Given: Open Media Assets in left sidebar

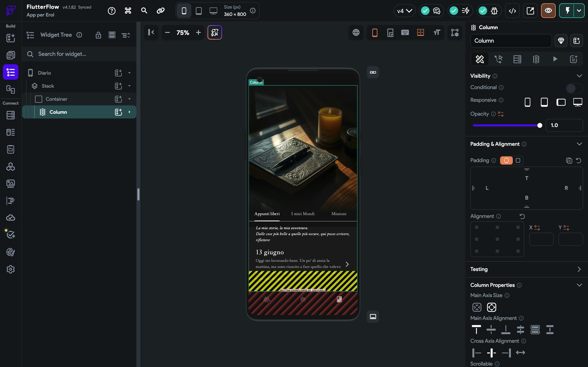Looking at the screenshot, I should click(10, 183).
